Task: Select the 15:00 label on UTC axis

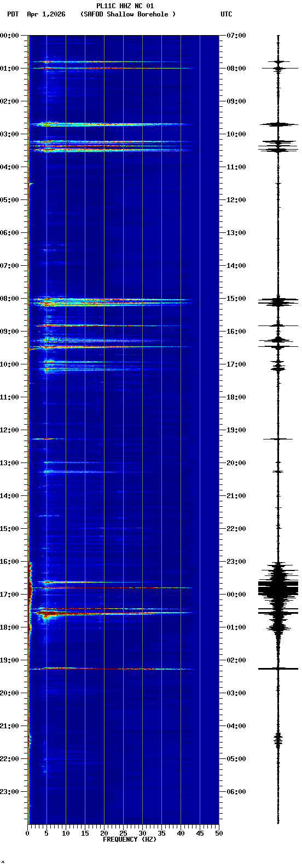Action: coord(236,299)
